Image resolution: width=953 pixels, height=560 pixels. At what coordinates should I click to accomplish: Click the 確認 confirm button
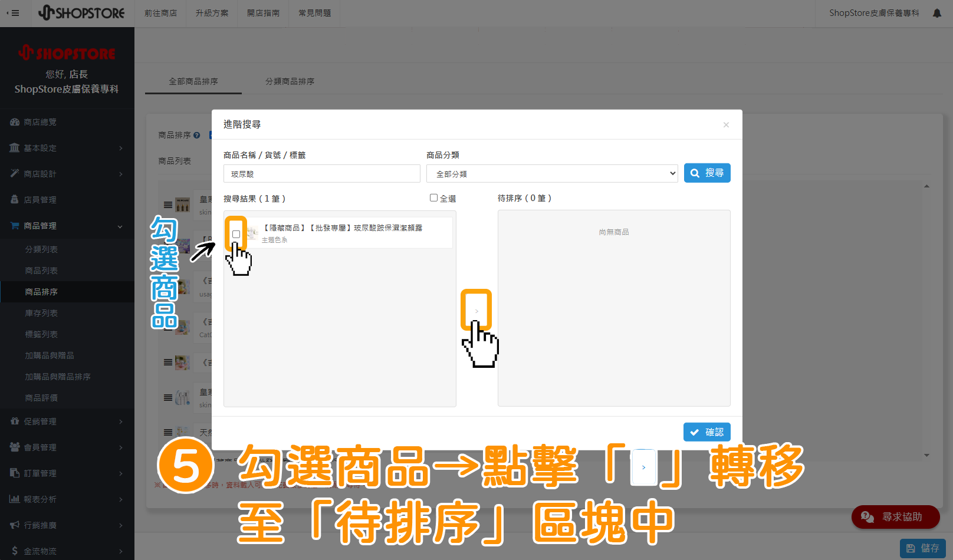pos(707,432)
